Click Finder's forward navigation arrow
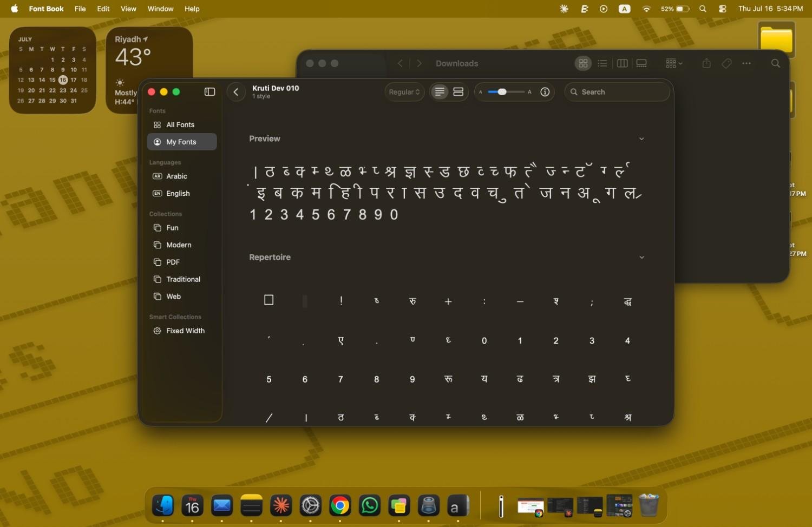Screen dimensions: 812x527 (x=419, y=63)
